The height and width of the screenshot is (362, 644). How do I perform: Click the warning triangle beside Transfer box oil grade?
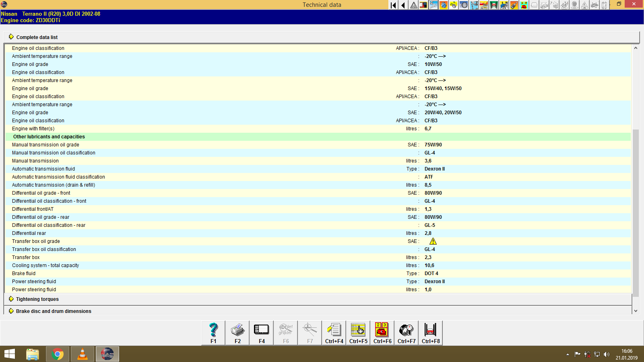433,241
